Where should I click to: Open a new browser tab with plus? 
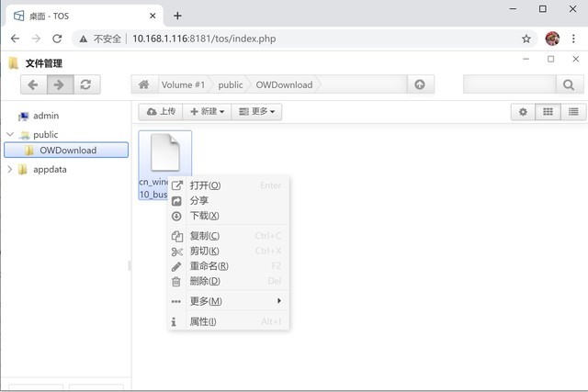pos(177,16)
